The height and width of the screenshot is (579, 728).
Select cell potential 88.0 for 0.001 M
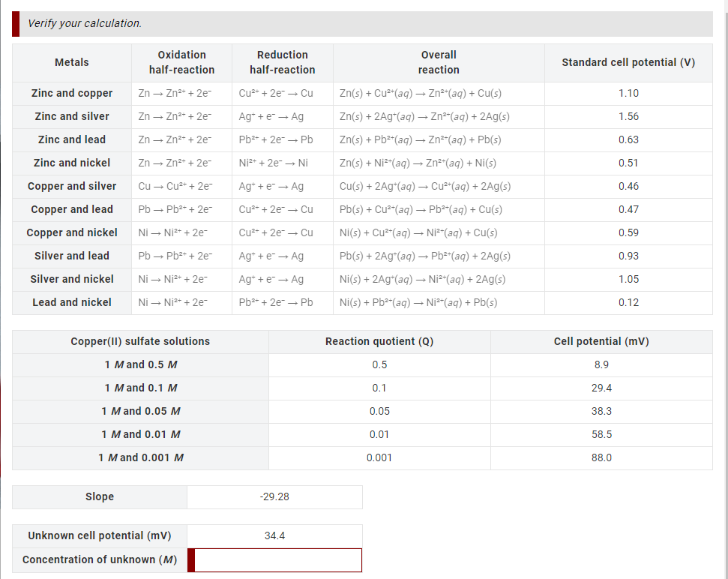601,457
